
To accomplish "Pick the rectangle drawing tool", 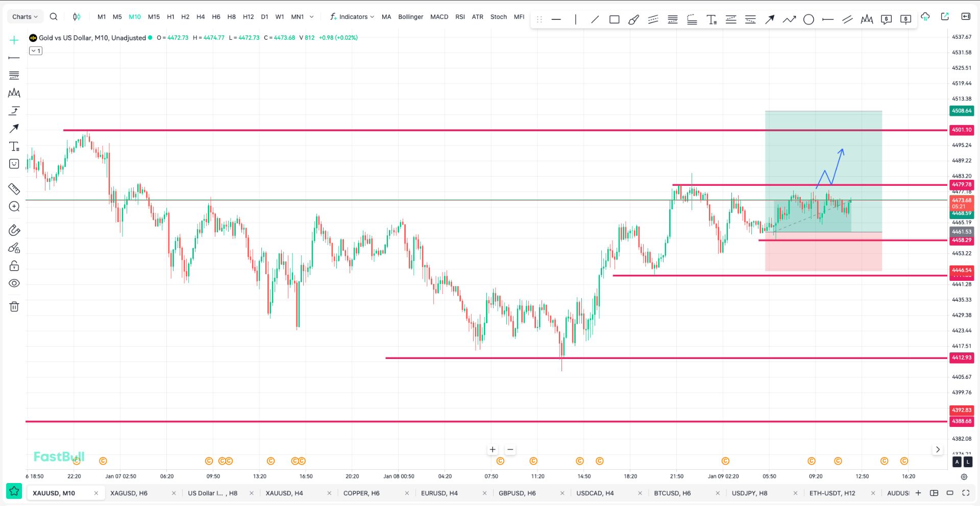I will pos(615,19).
